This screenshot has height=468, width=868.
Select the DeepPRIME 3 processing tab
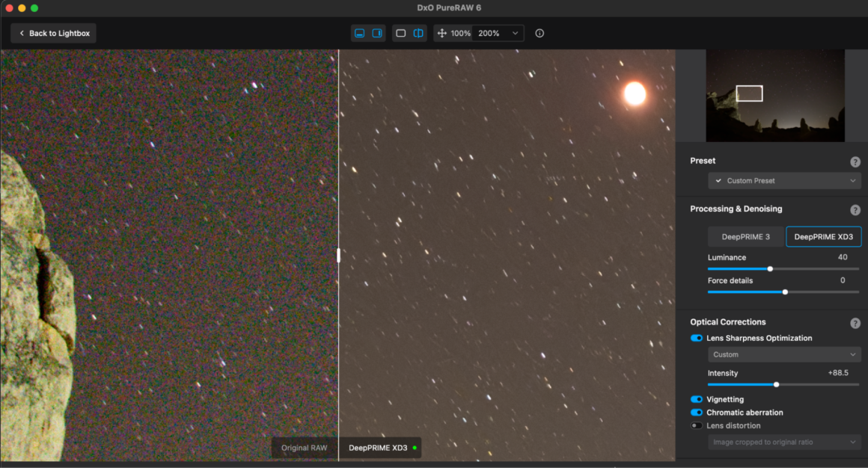click(745, 237)
